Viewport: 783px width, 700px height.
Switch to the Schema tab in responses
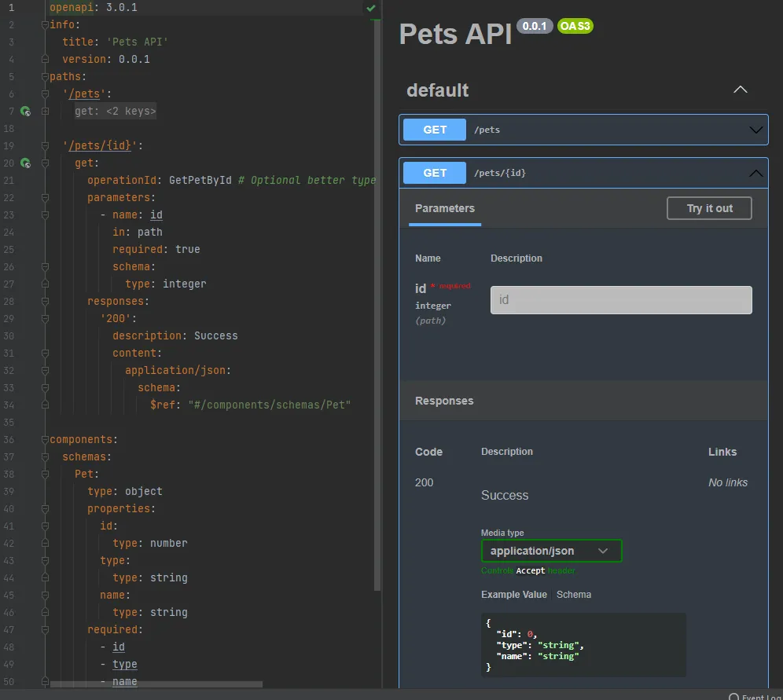coord(574,595)
